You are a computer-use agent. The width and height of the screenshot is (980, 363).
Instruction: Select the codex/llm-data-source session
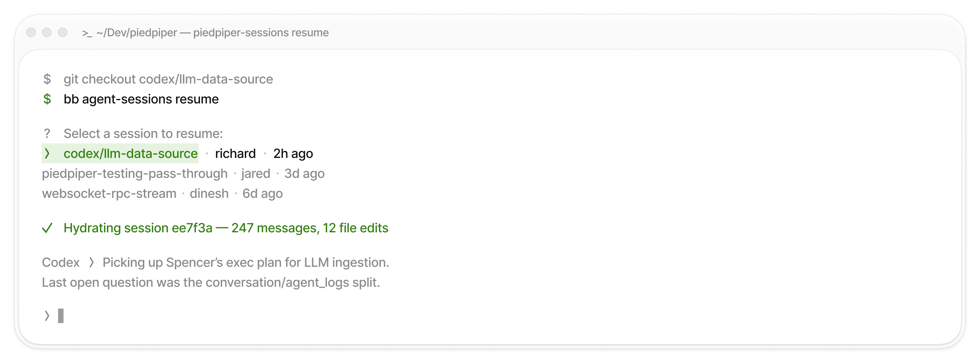[x=177, y=153]
